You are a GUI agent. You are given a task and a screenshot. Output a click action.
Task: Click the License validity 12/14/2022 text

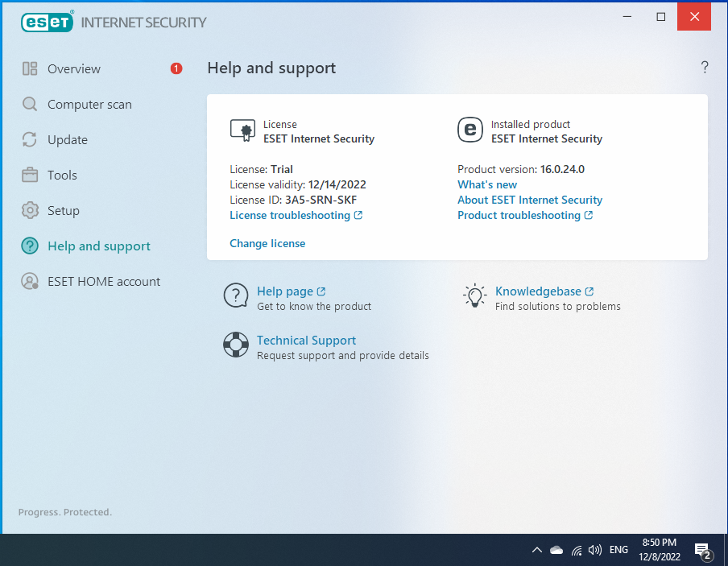(x=298, y=184)
